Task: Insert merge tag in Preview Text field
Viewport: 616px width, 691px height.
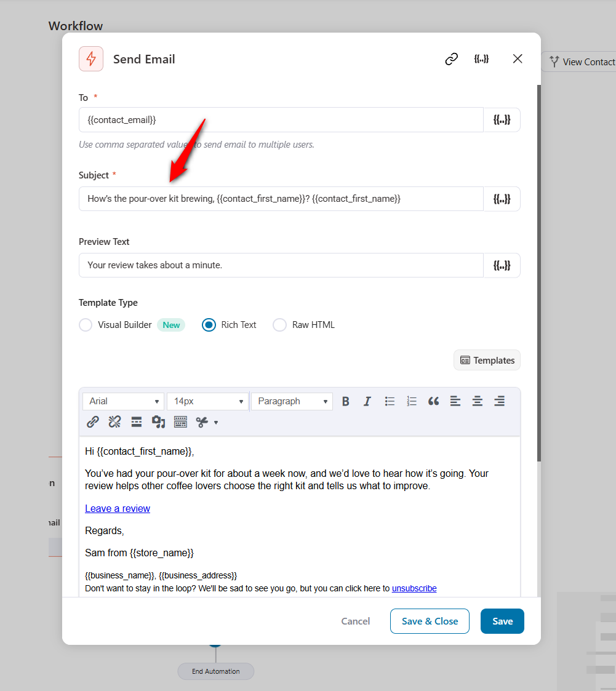Action: pyautogui.click(x=502, y=265)
